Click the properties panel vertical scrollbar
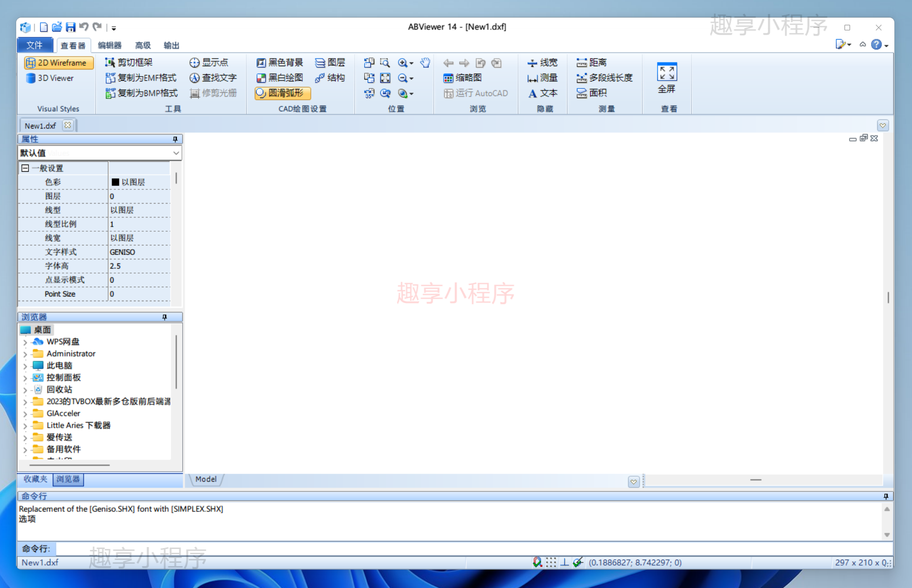Image resolution: width=912 pixels, height=588 pixels. click(x=176, y=178)
